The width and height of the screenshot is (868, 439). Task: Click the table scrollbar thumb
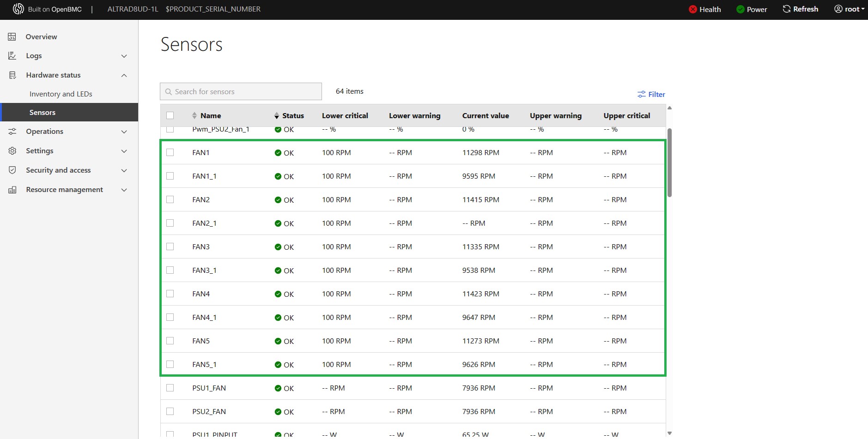pyautogui.click(x=669, y=162)
